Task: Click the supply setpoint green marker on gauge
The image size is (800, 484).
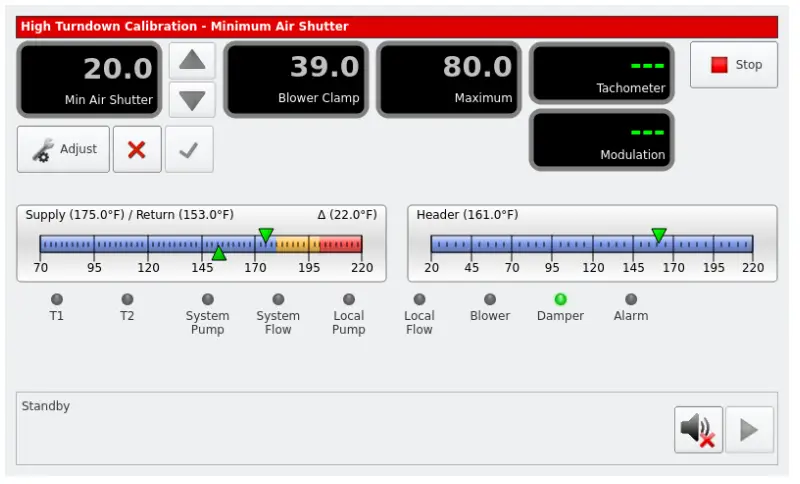Action: click(266, 235)
